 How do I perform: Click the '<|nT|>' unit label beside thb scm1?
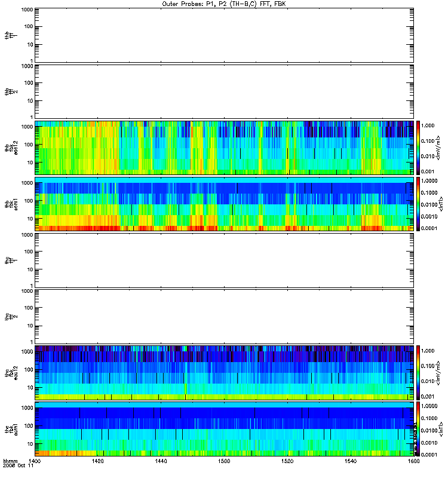pos(441,204)
